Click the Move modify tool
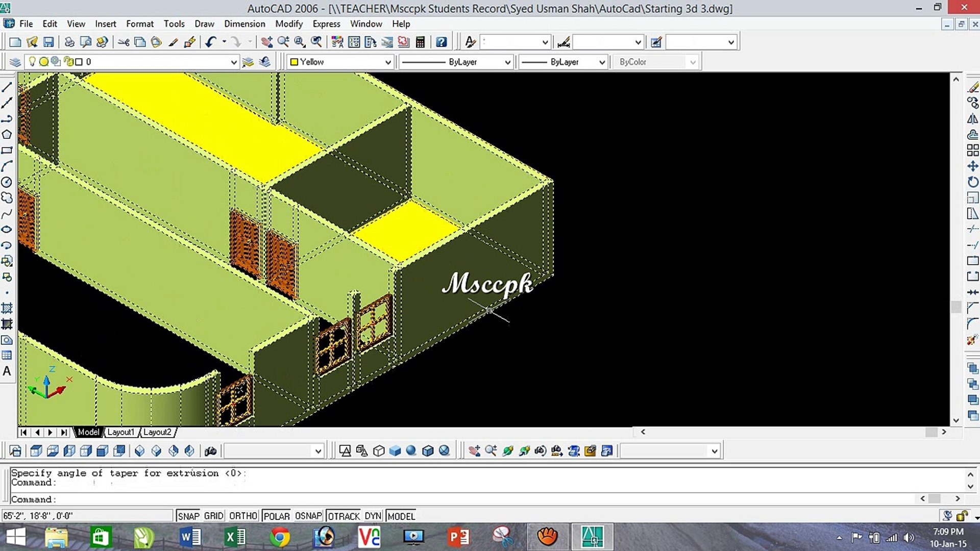The height and width of the screenshot is (551, 980). (973, 166)
